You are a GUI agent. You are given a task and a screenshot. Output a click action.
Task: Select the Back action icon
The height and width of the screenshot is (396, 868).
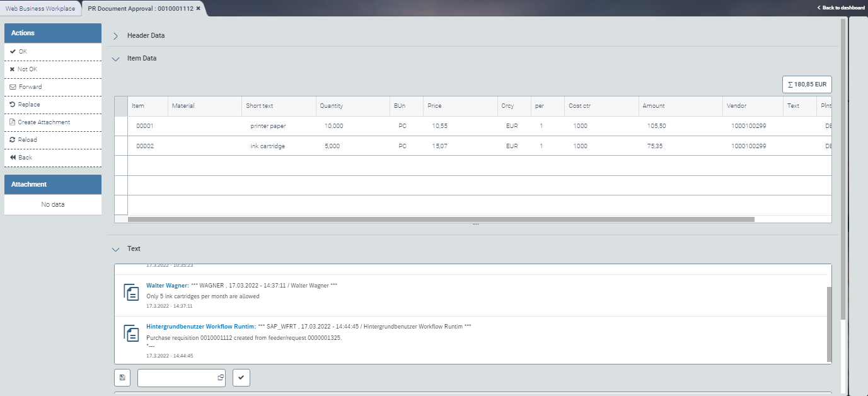click(x=13, y=157)
